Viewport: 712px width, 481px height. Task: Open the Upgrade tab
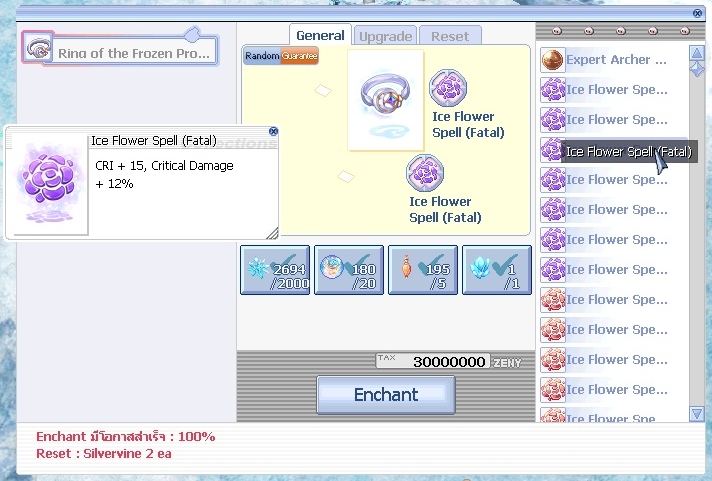point(385,36)
